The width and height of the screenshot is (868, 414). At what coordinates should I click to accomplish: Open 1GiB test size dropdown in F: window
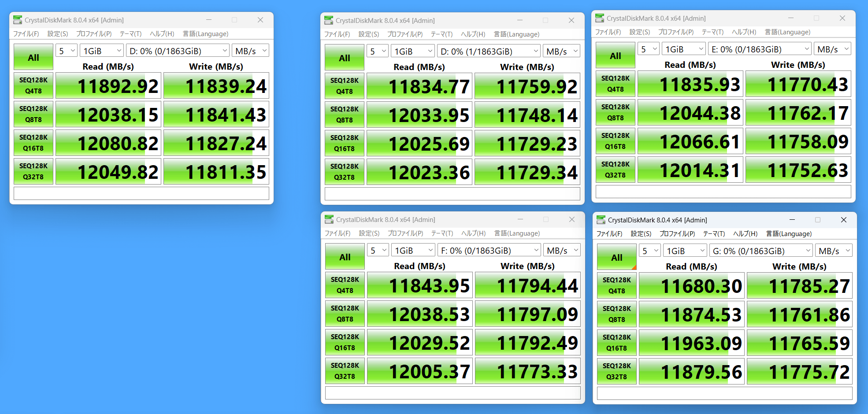413,250
